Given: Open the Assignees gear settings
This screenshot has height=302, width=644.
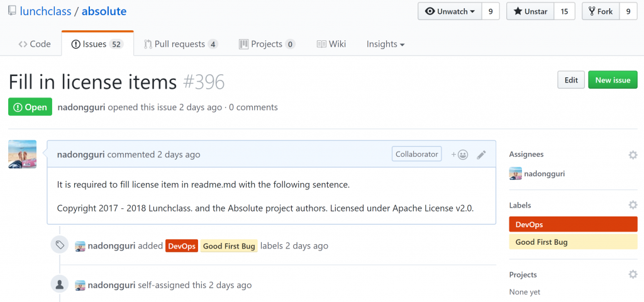Looking at the screenshot, I should pyautogui.click(x=633, y=155).
